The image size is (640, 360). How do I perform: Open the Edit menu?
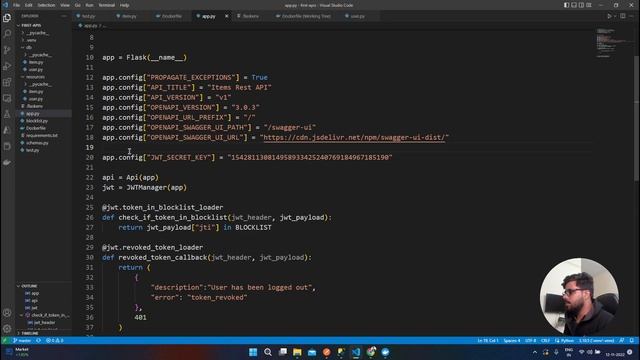pyautogui.click(x=29, y=5)
